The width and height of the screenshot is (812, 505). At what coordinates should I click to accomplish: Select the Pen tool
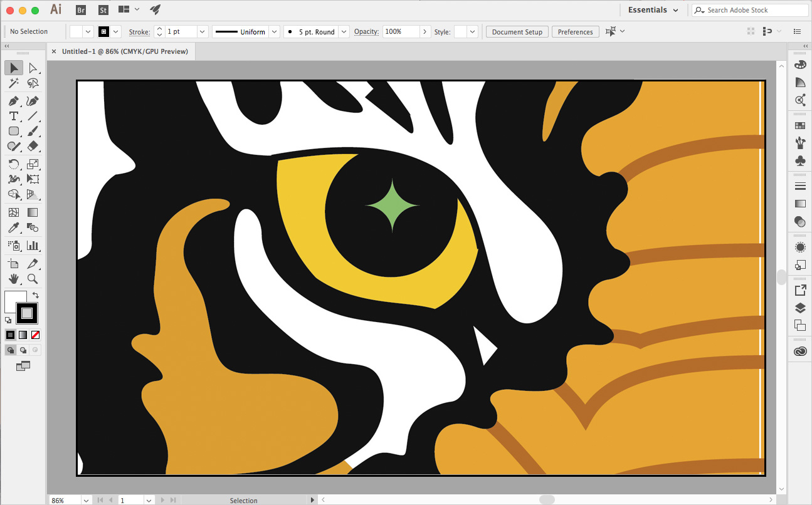14,101
